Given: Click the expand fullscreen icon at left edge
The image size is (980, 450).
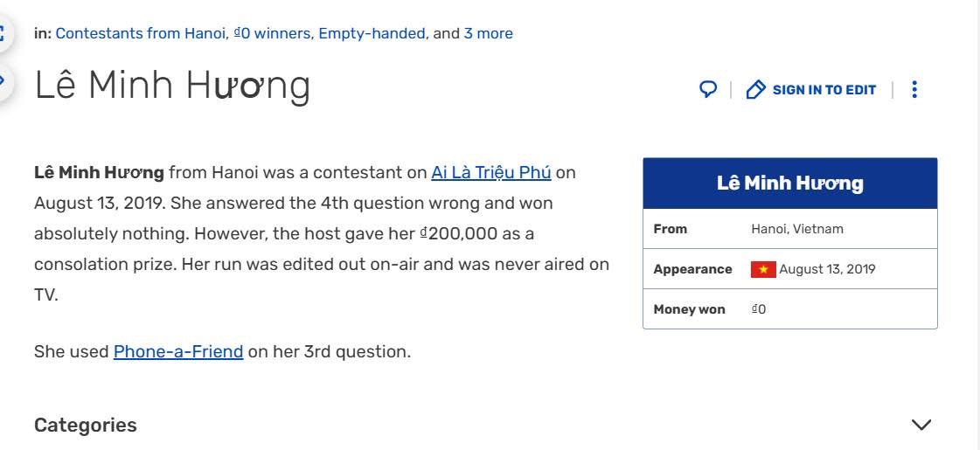Looking at the screenshot, I should (x=3, y=34).
